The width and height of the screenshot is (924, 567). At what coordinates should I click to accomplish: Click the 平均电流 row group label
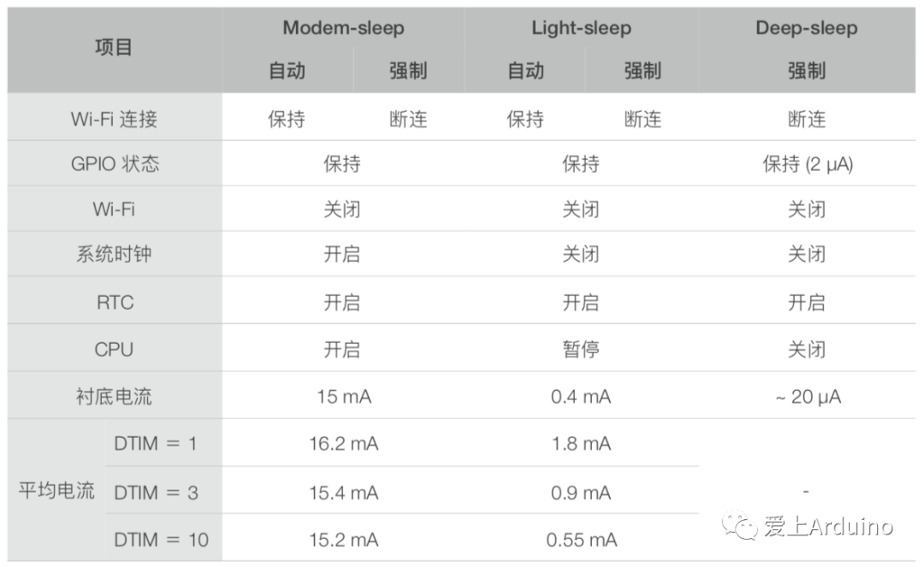(56, 490)
